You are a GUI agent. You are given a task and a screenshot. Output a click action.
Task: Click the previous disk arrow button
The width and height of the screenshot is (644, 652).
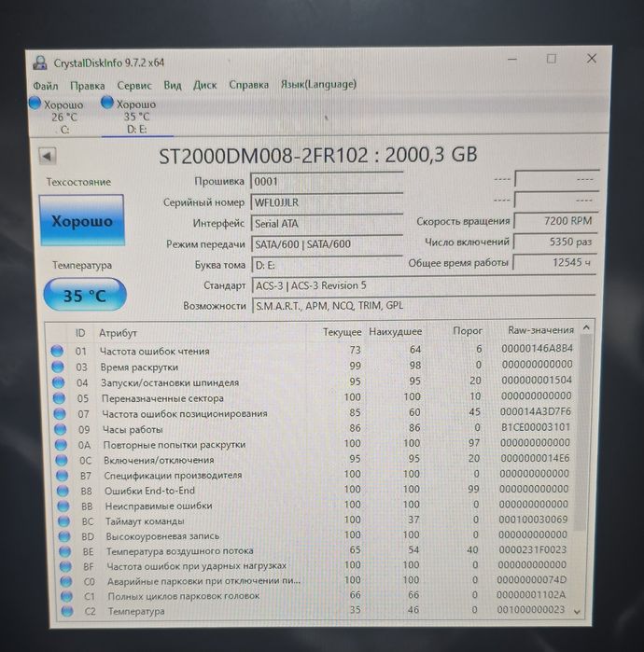[47, 157]
